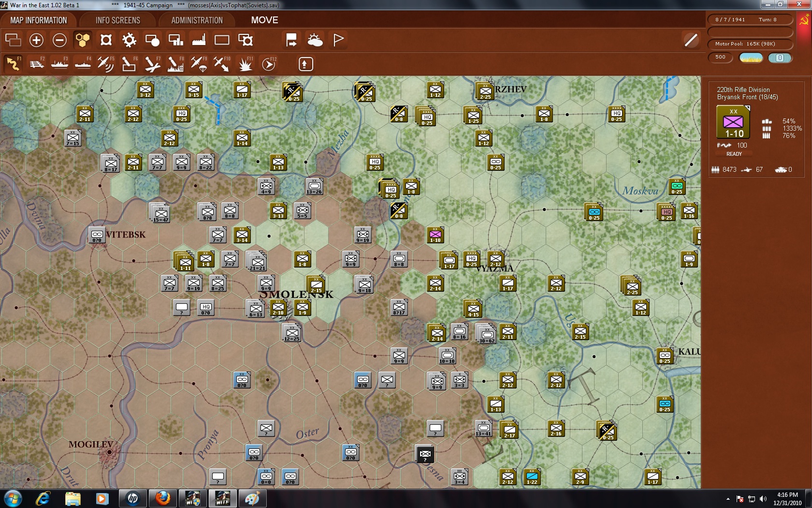Screen dimensions: 812x508
Task: Select F2 Rail transport mode
Action: point(36,64)
